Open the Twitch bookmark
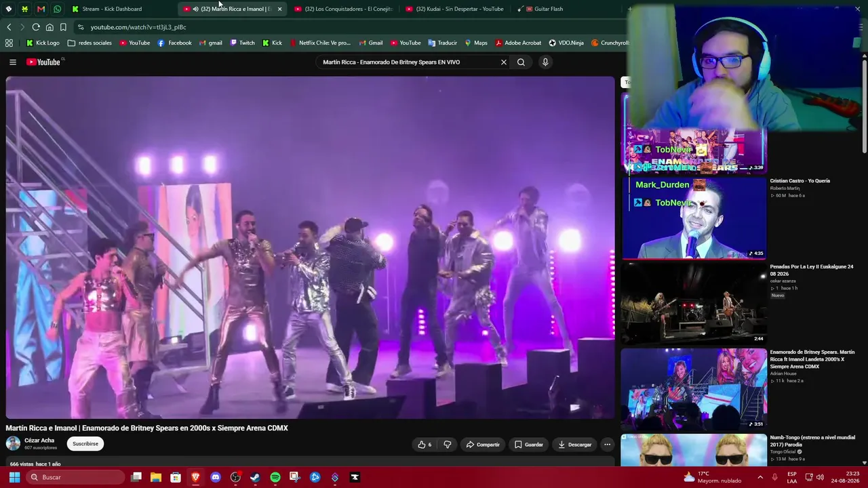The height and width of the screenshot is (488, 868). tap(242, 43)
